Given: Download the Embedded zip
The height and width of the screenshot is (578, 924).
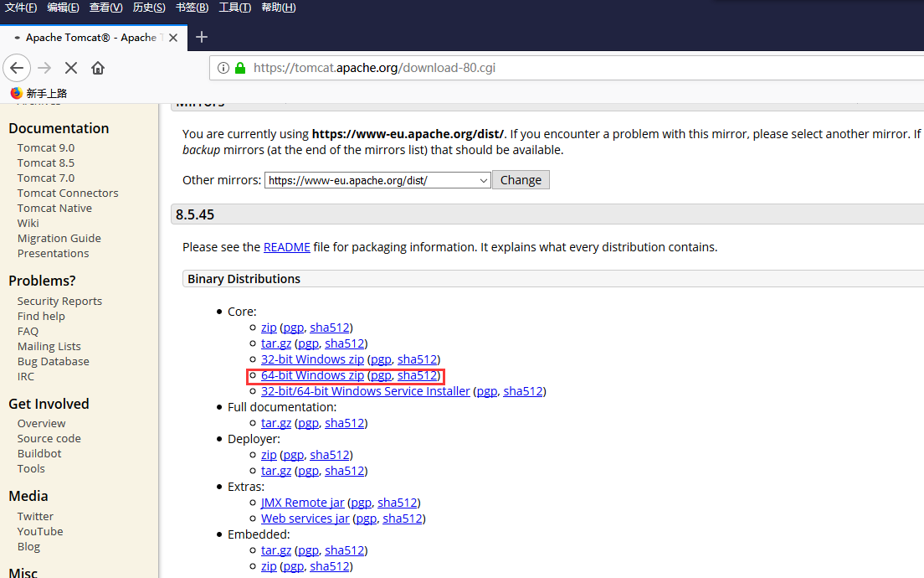Looking at the screenshot, I should click(x=269, y=566).
